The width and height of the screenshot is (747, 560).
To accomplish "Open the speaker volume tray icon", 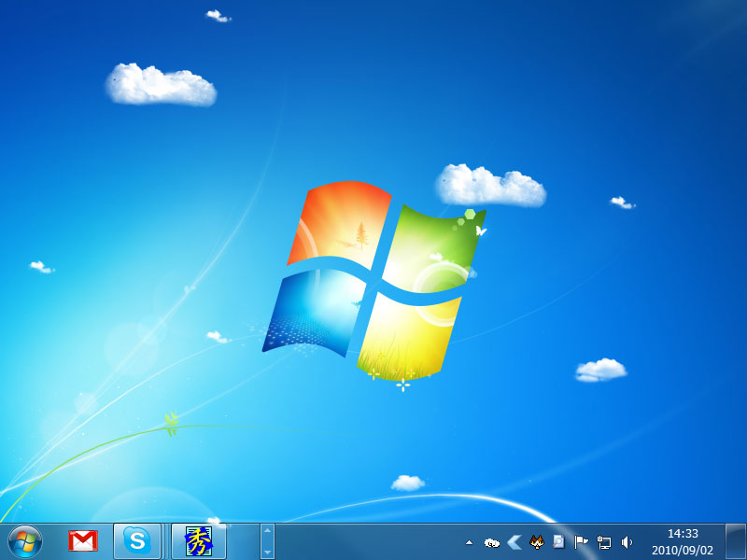I will [627, 542].
